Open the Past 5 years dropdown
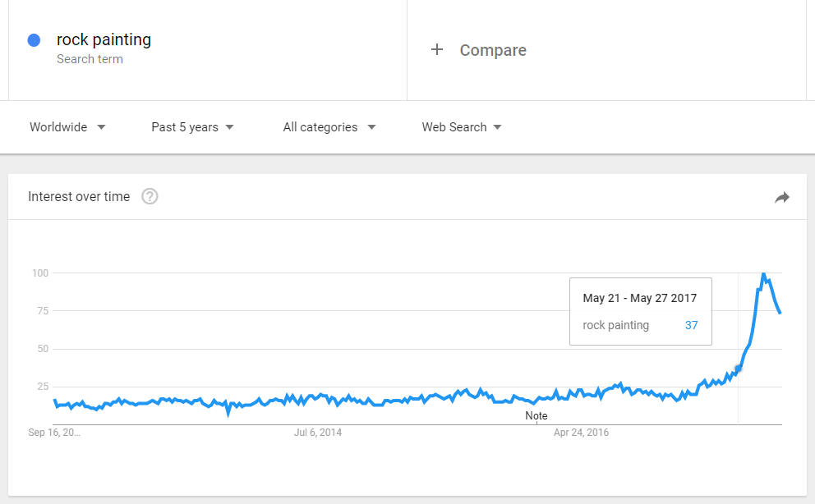This screenshot has width=815, height=504. pos(192,127)
